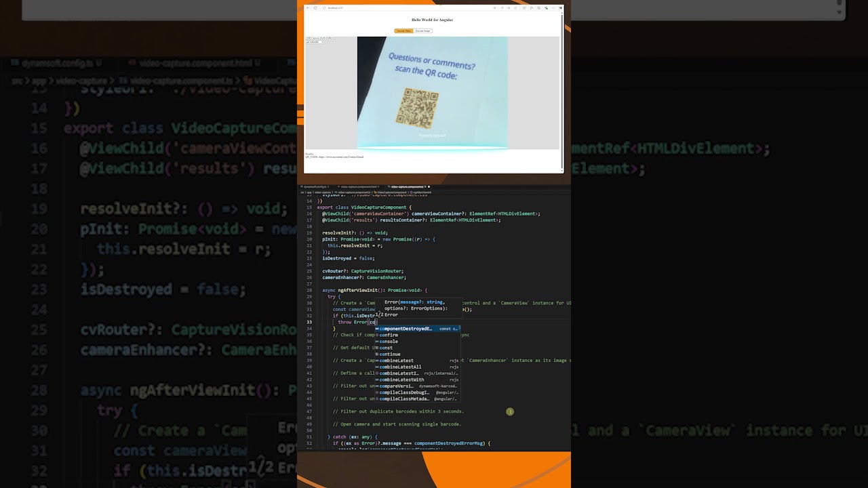The width and height of the screenshot is (868, 488).
Task: Choose the confirm autocomplete suggestion
Action: click(418, 335)
